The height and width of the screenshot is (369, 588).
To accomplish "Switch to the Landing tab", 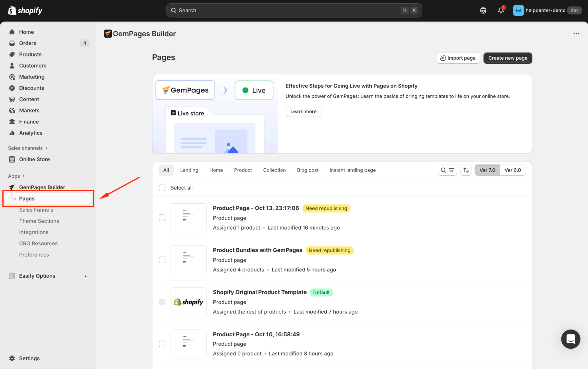I will (189, 170).
